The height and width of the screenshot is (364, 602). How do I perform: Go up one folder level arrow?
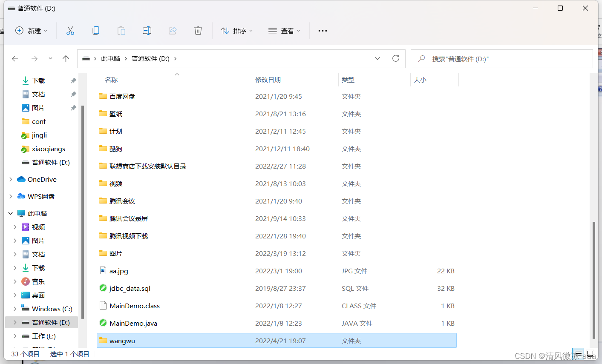(66, 59)
